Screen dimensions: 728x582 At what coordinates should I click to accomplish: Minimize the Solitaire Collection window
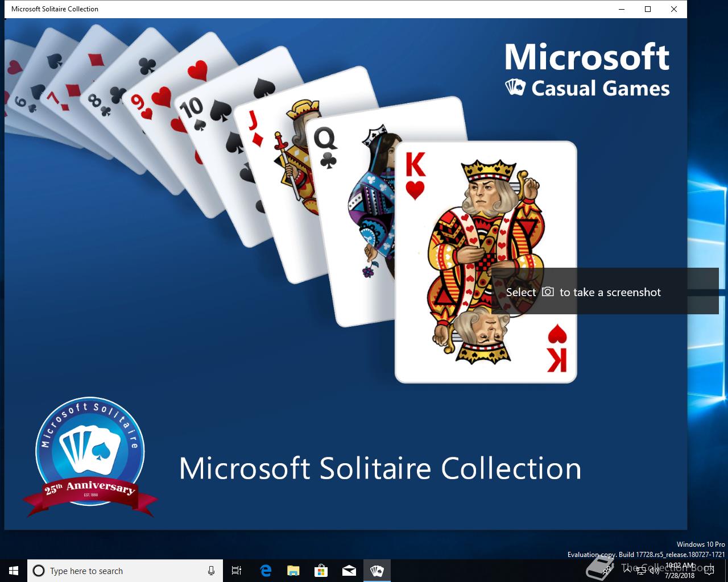tap(622, 9)
